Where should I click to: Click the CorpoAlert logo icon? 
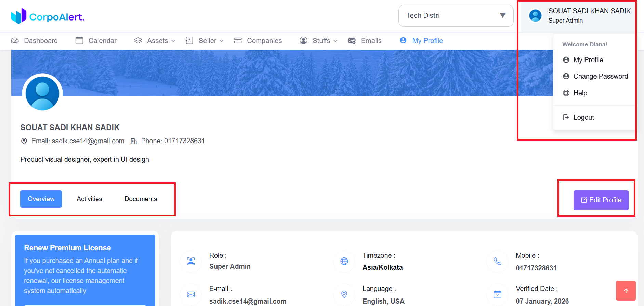(18, 16)
